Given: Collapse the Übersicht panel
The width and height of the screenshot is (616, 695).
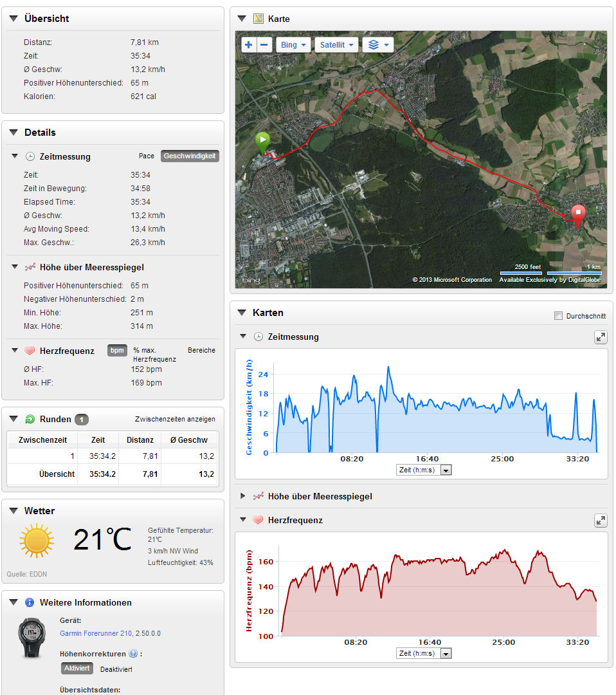Looking at the screenshot, I should point(14,19).
